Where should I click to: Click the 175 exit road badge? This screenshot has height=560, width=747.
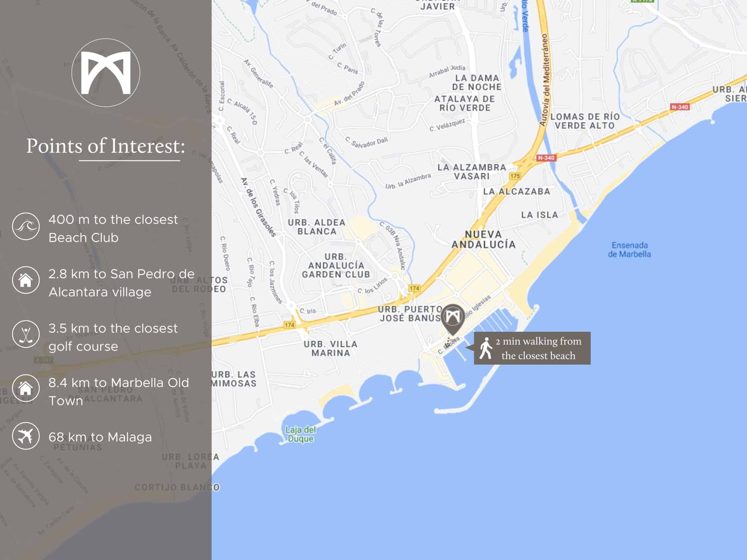(515, 176)
